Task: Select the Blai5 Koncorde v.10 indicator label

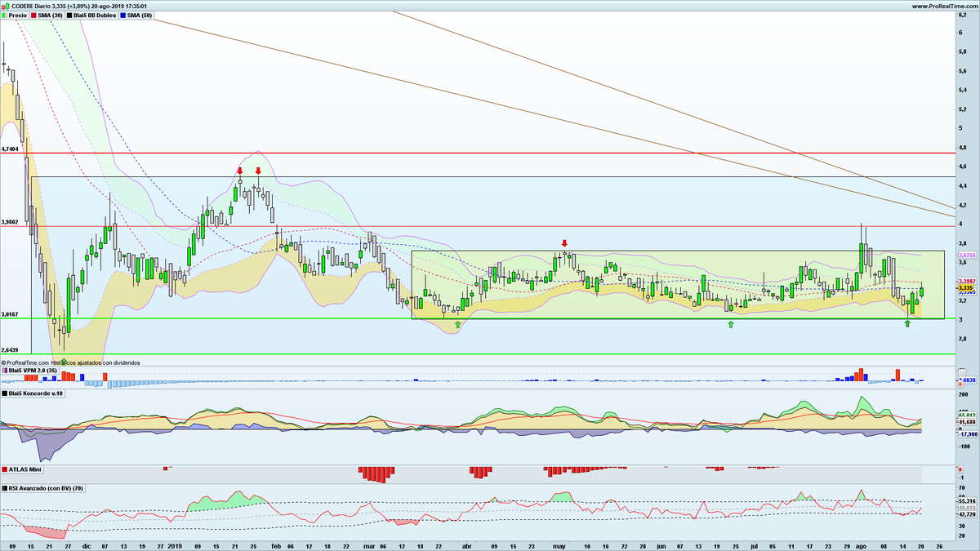Action: tap(34, 393)
